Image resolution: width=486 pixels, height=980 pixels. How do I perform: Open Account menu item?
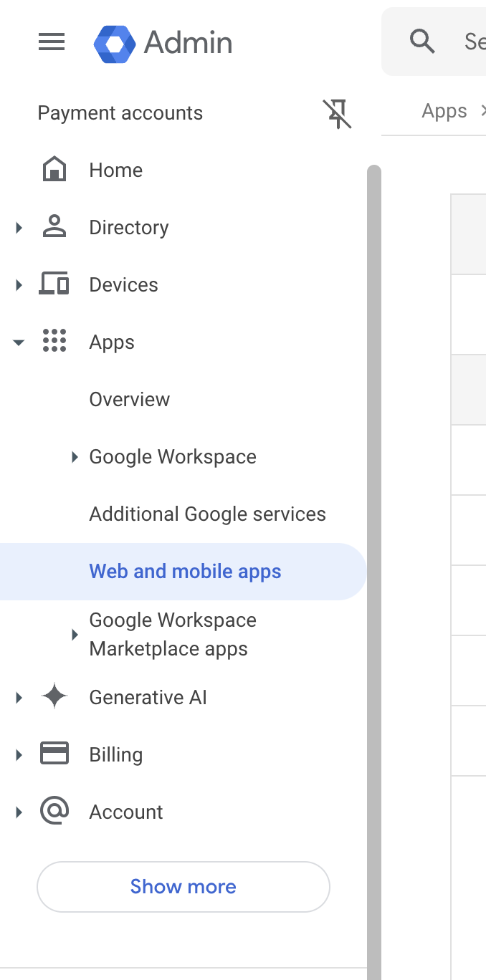[126, 812]
